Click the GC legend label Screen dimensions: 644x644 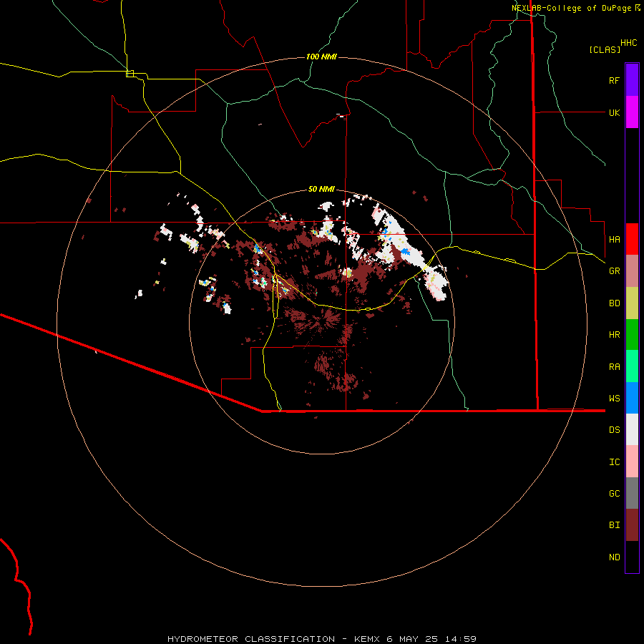click(x=614, y=494)
